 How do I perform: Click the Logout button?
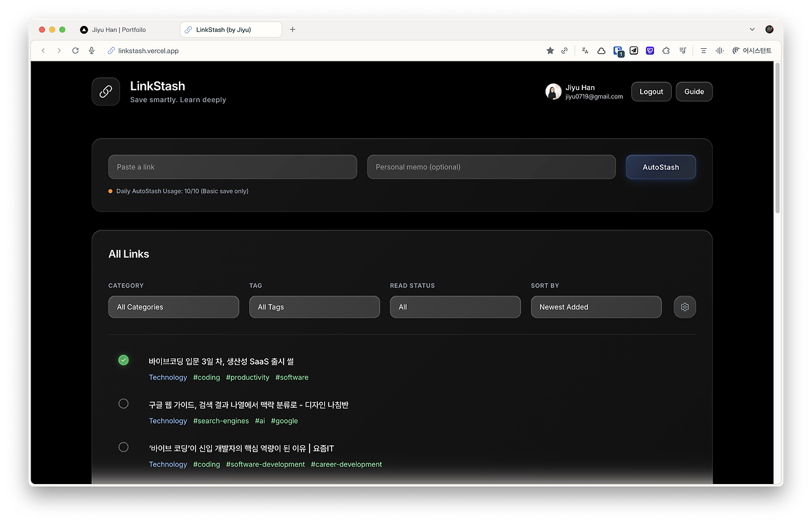tap(651, 91)
